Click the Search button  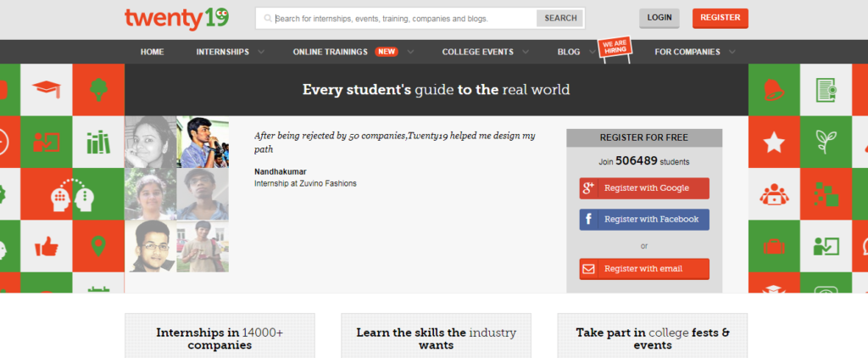click(560, 19)
